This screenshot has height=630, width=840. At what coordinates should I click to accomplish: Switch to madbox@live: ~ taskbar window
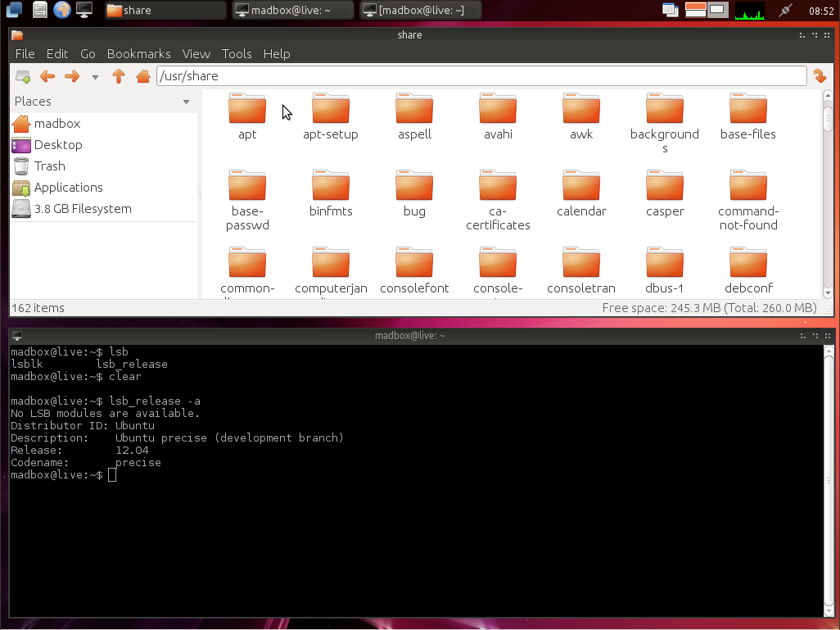(292, 10)
